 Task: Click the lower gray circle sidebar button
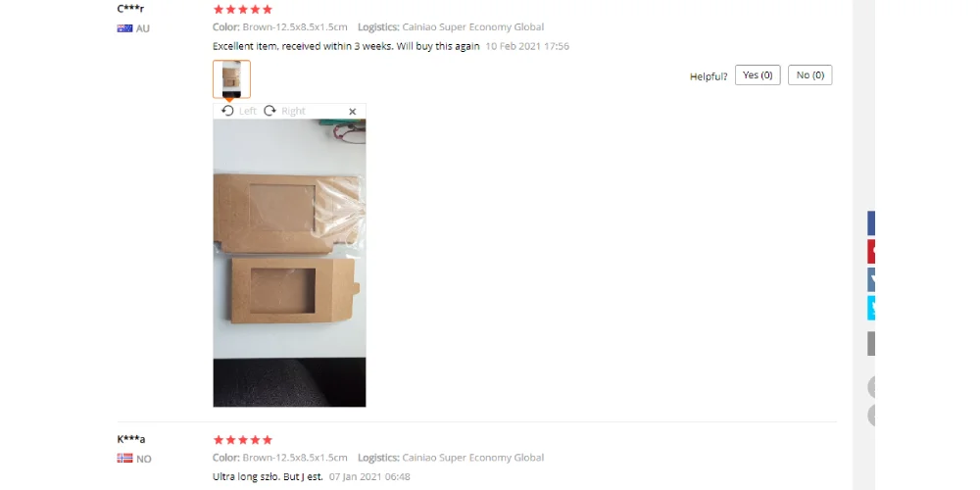(871, 415)
